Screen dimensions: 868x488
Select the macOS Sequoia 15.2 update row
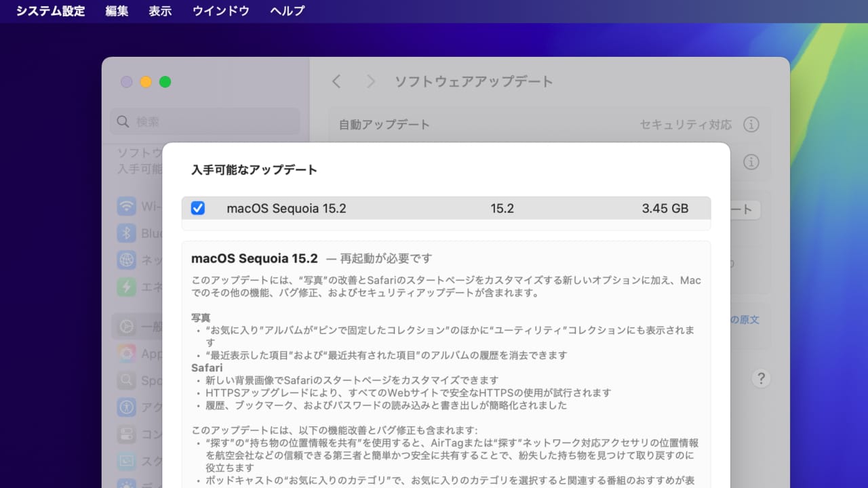[446, 208]
